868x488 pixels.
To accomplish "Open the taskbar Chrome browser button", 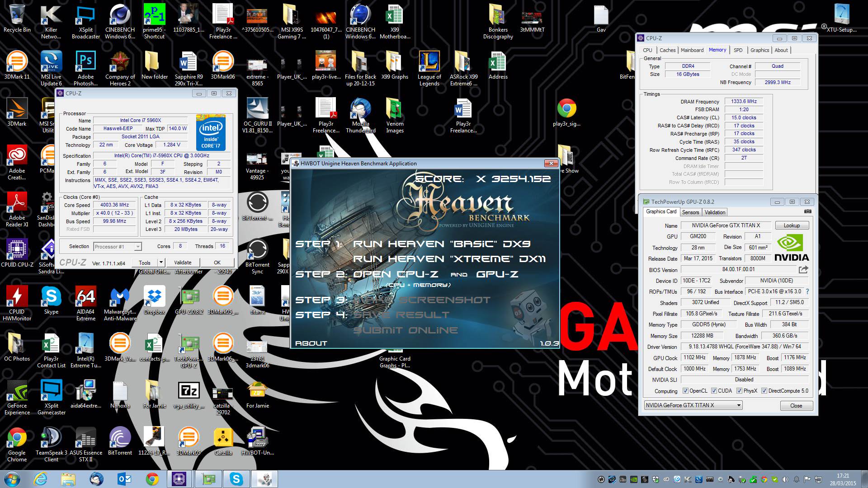I will pos(152,479).
